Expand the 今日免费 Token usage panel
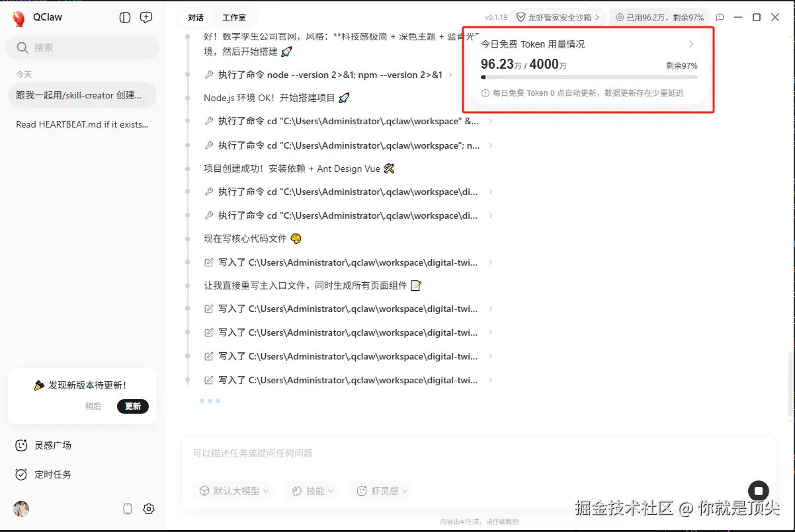This screenshot has height=532, width=795. 690,44
